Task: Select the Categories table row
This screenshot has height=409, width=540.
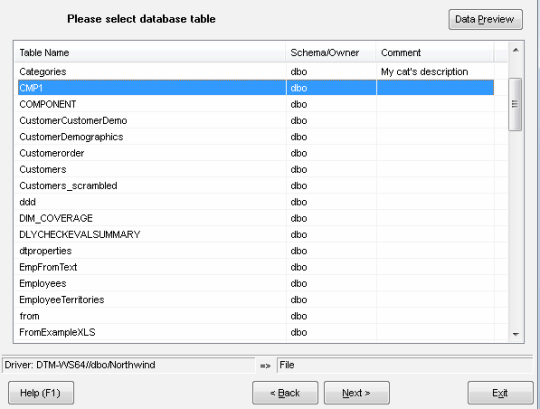Action: (256, 72)
